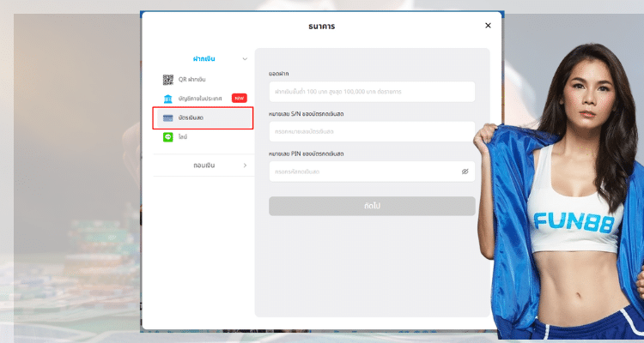The height and width of the screenshot is (343, 644).
Task: Click the ยอดฝาก deposit amount field
Action: [x=371, y=92]
